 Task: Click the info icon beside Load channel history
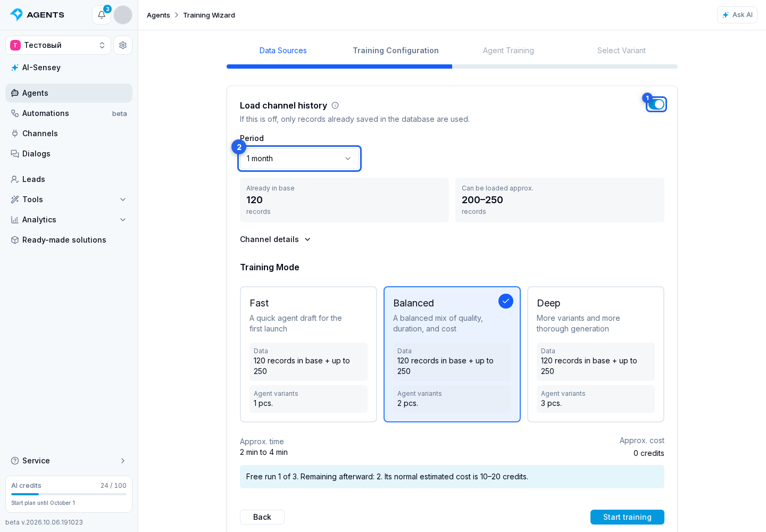click(335, 105)
